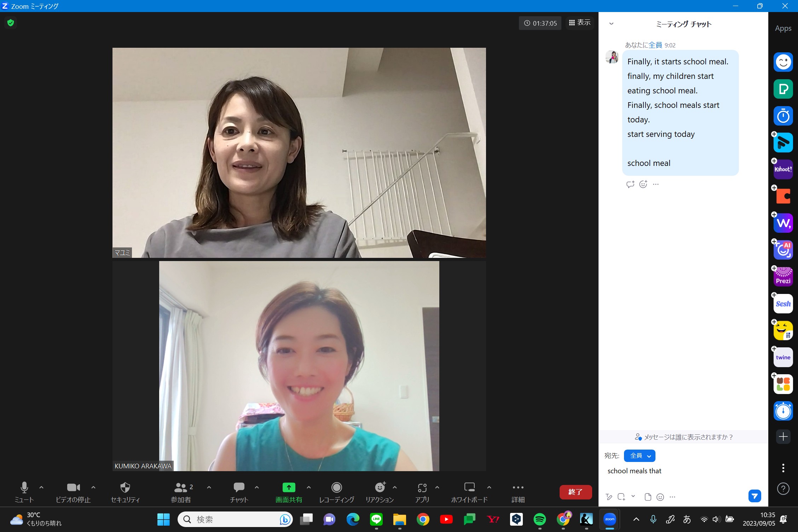Click the red 終了 end meeting button
The width and height of the screenshot is (798, 532).
(576, 492)
